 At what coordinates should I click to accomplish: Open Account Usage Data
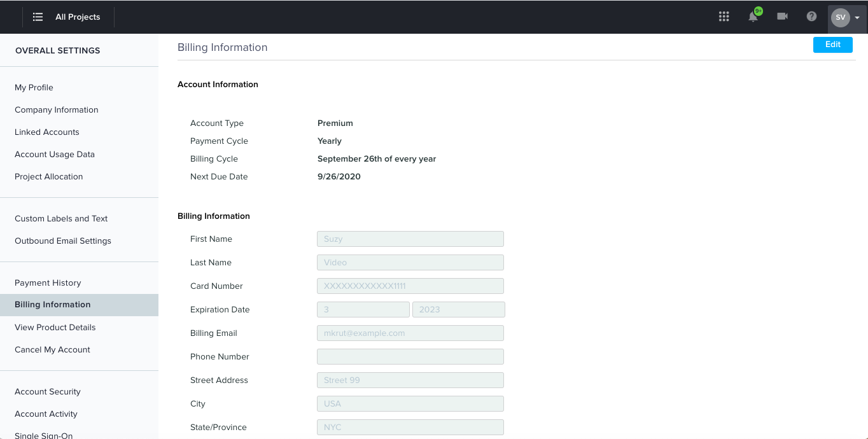point(55,155)
